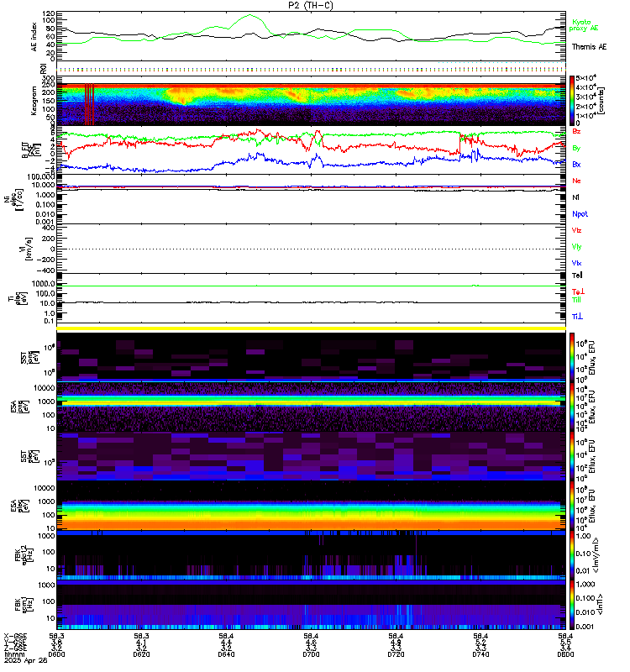Select the green "Viy" legend label
Image resolution: width=630 pixels, height=672 pixels.
coord(576,247)
